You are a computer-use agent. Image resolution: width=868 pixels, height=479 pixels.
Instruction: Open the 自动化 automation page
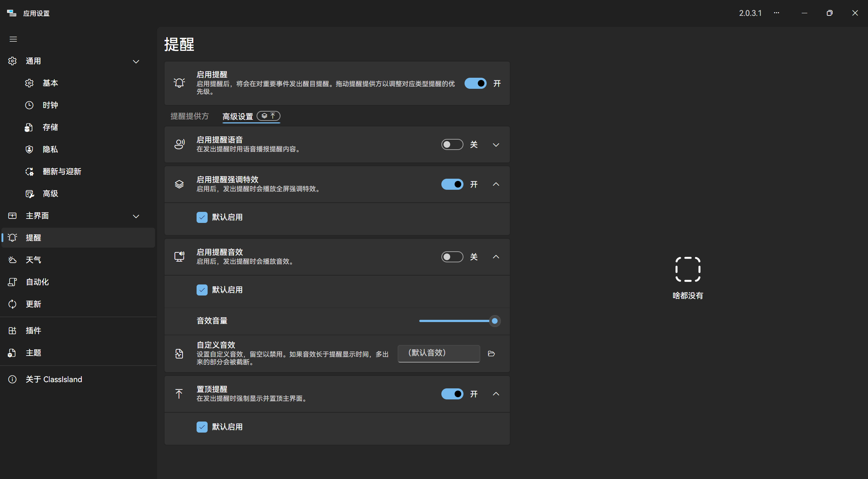37,282
